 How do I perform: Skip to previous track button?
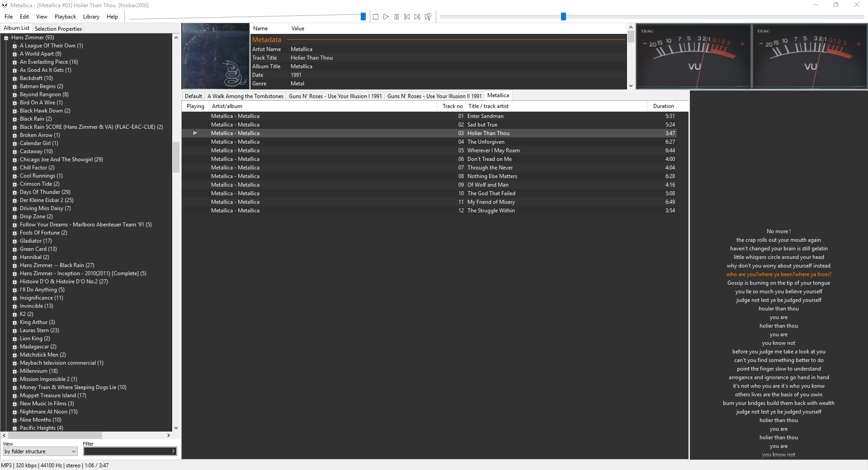coord(407,17)
